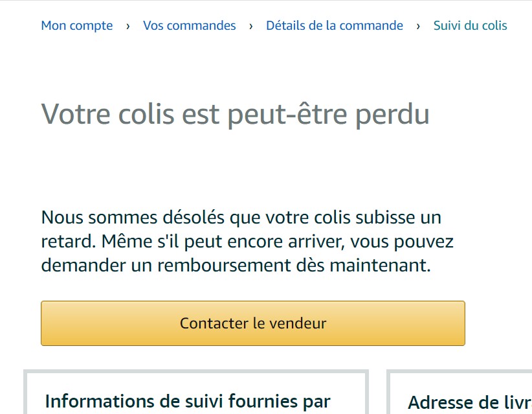532x414 pixels.
Task: Click the chevron before Suivi du colis
Action: (x=418, y=26)
